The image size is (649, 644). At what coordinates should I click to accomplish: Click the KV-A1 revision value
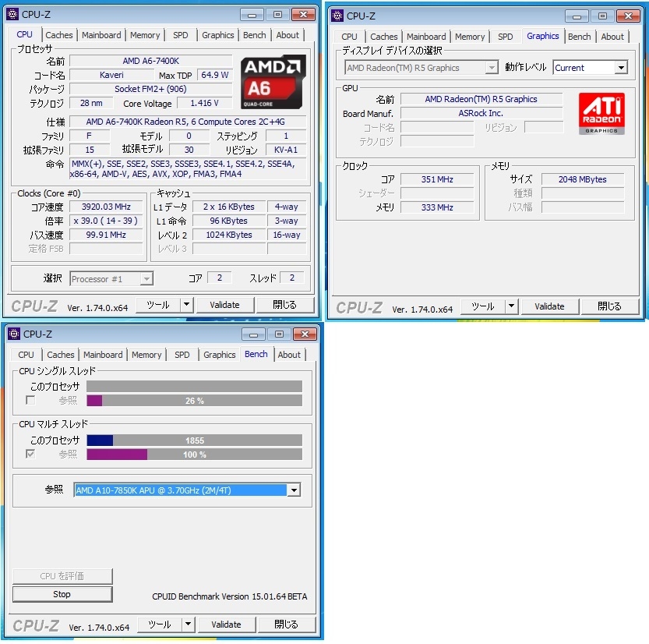click(286, 150)
